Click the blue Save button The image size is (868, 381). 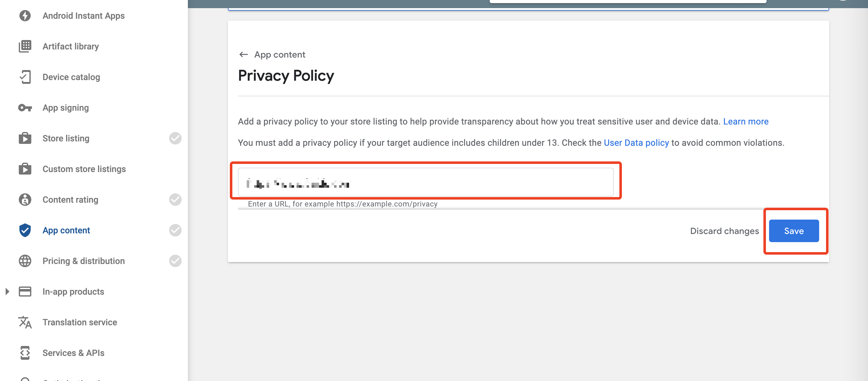coord(794,231)
